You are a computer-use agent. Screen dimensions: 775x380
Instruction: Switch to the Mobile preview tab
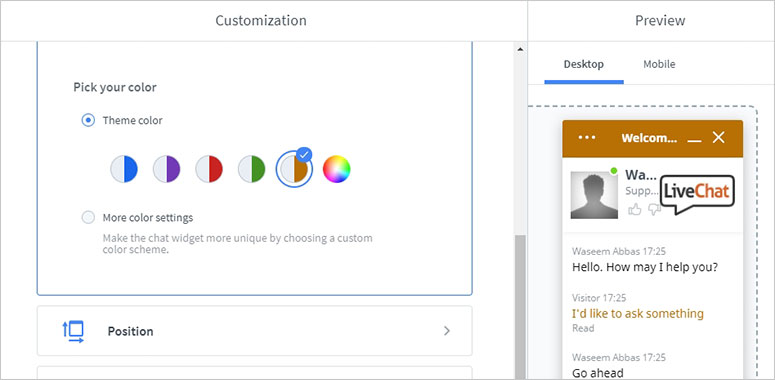point(659,64)
